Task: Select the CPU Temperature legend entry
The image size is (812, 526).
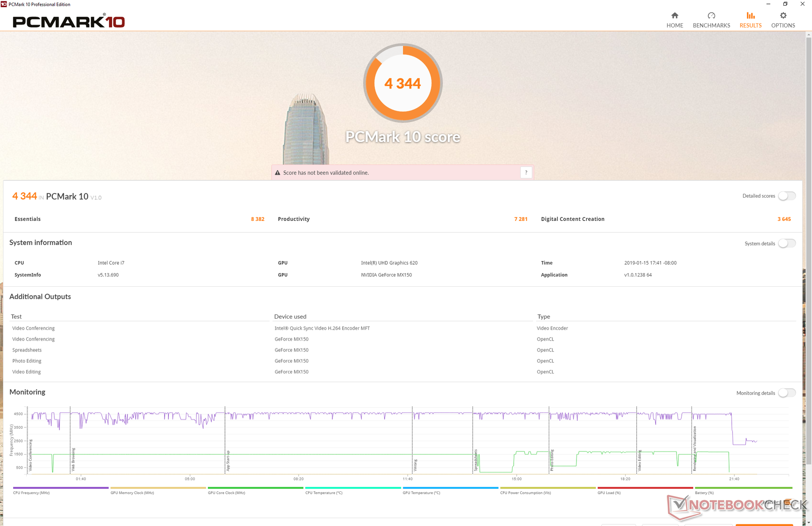Action: click(x=353, y=490)
